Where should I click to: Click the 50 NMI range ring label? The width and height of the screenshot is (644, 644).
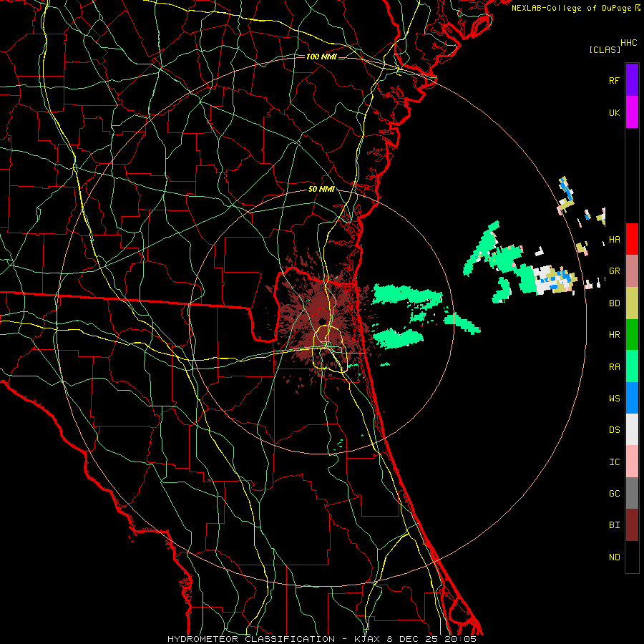coord(321,189)
